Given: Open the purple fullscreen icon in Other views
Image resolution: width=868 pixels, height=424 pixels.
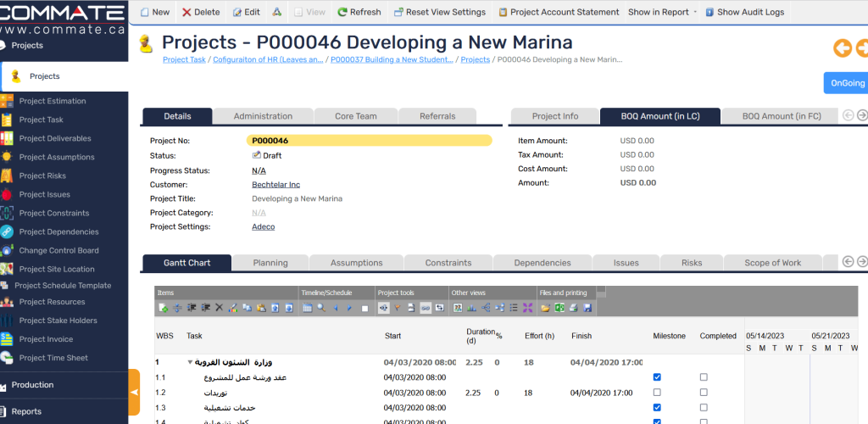Looking at the screenshot, I should [x=527, y=308].
